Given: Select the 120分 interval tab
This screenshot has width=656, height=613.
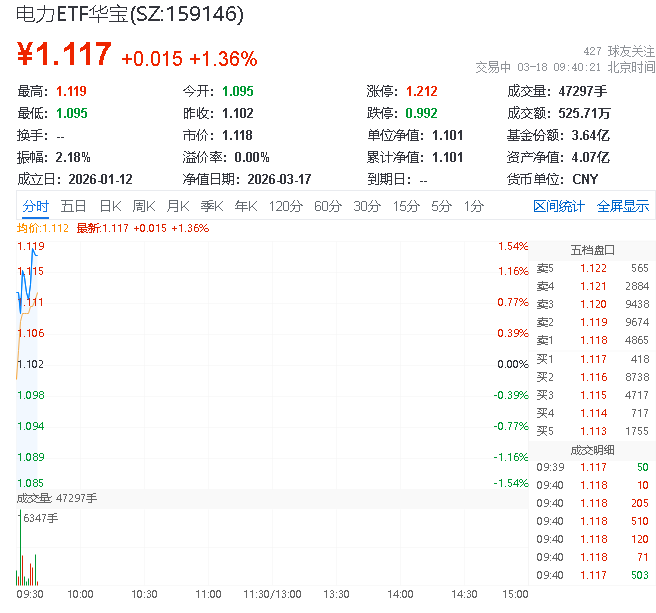Looking at the screenshot, I should 286,206.
